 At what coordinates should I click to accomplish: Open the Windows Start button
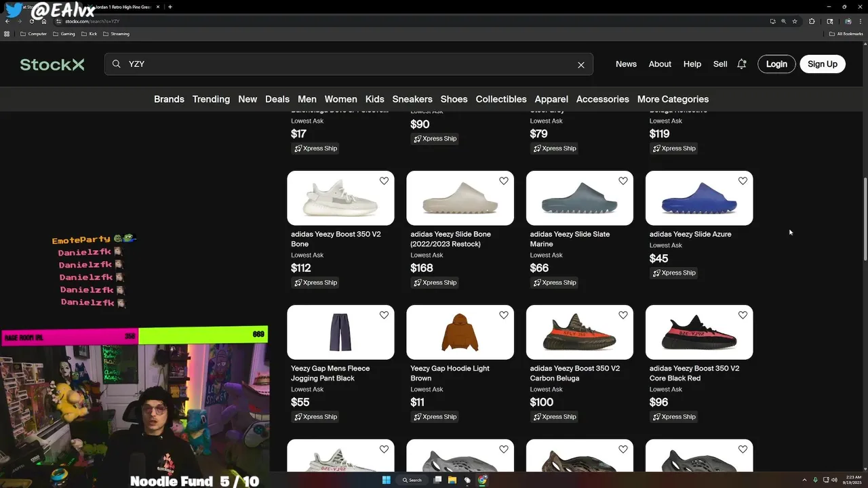click(387, 480)
